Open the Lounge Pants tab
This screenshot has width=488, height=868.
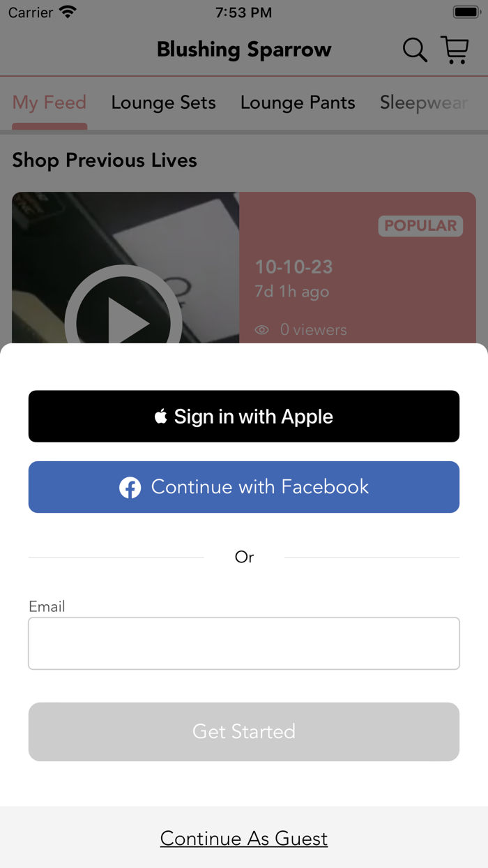(x=298, y=103)
